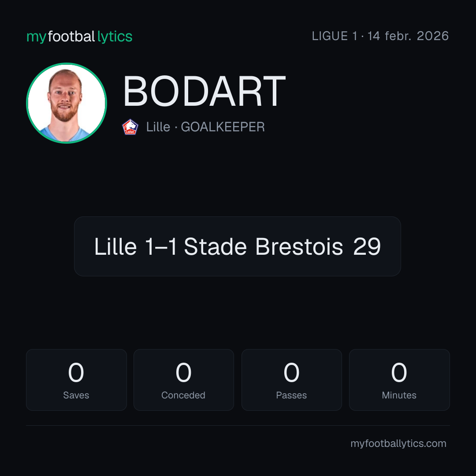Open Bodart's circular player portrait
Image resolution: width=476 pixels, height=476 pixels.
coord(67,103)
